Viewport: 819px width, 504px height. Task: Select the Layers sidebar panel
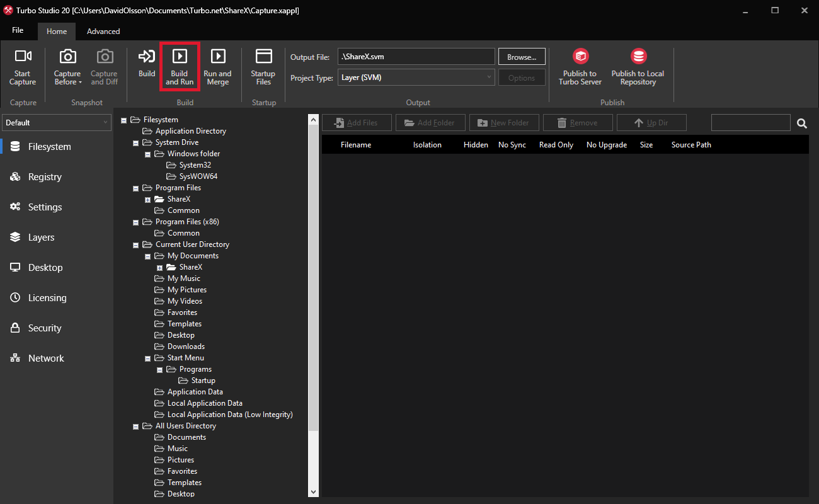point(39,237)
